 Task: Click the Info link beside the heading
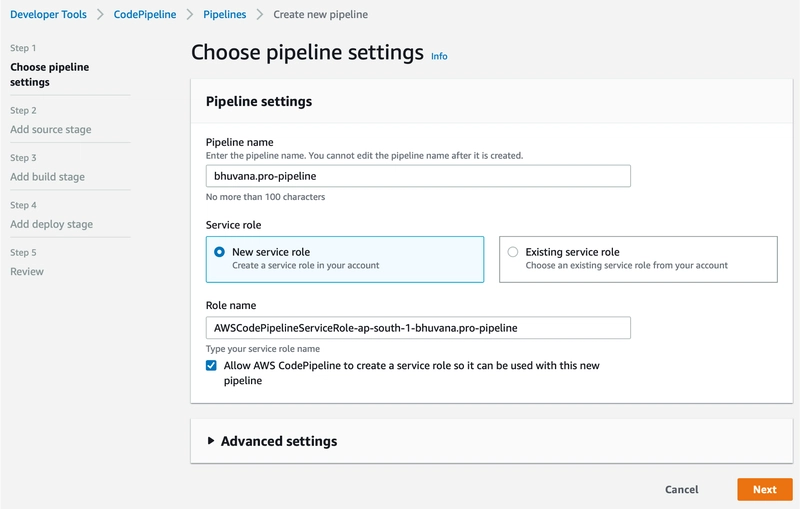pyautogui.click(x=439, y=56)
